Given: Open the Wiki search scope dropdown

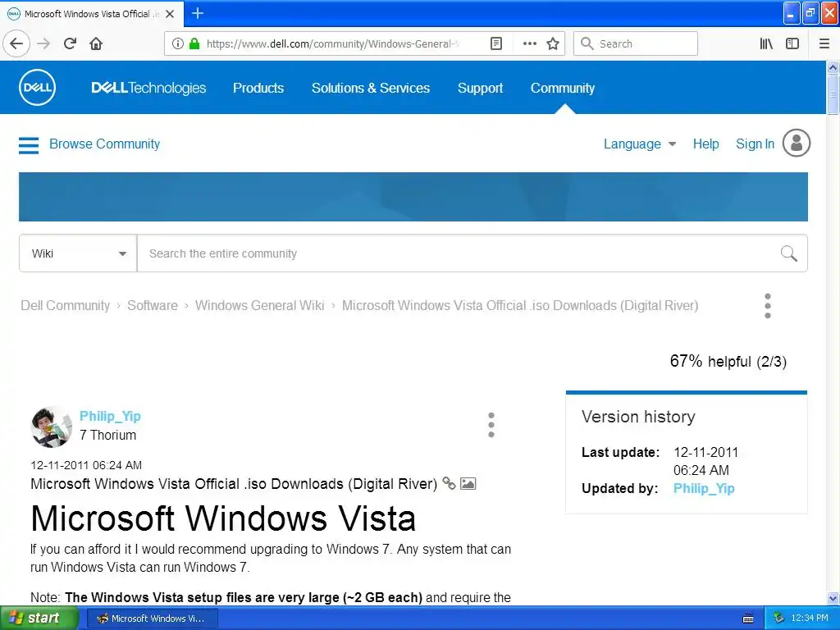Looking at the screenshot, I should 78,253.
